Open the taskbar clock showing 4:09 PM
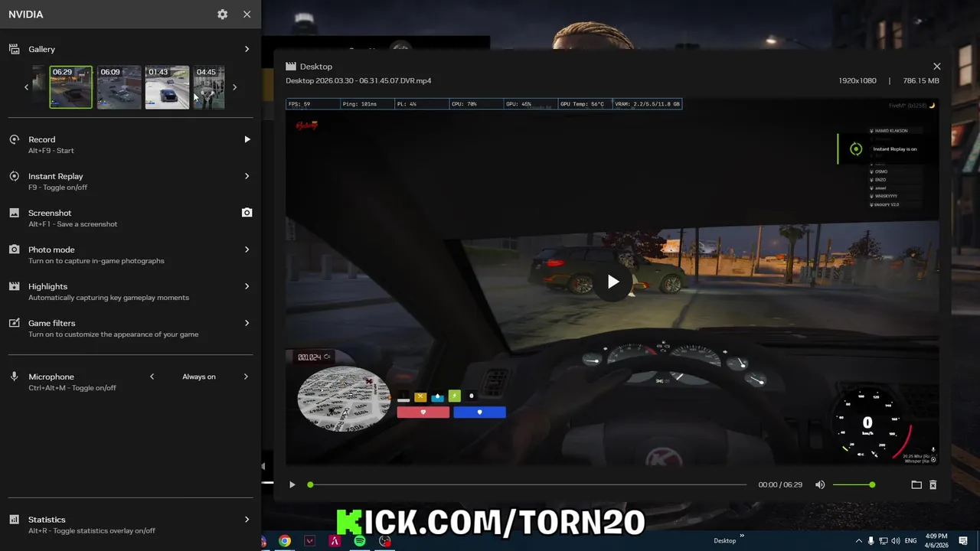Screen dimensions: 980x551 [936, 541]
